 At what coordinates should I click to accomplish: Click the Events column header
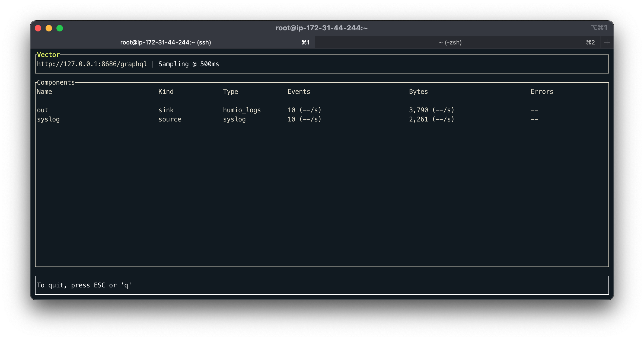pyautogui.click(x=299, y=92)
